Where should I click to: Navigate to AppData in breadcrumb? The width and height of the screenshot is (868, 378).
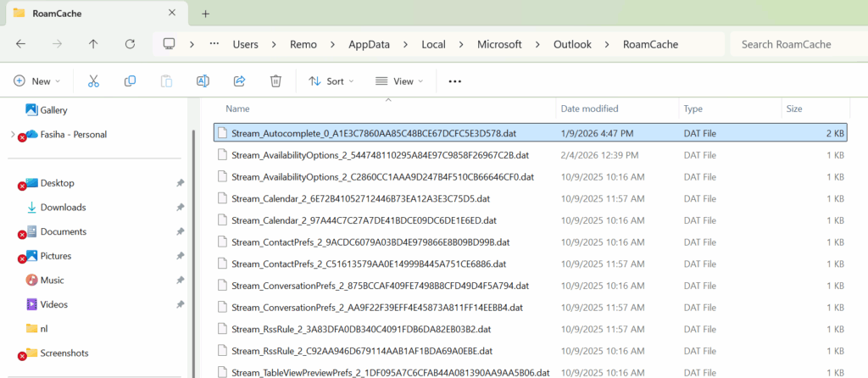coord(369,45)
